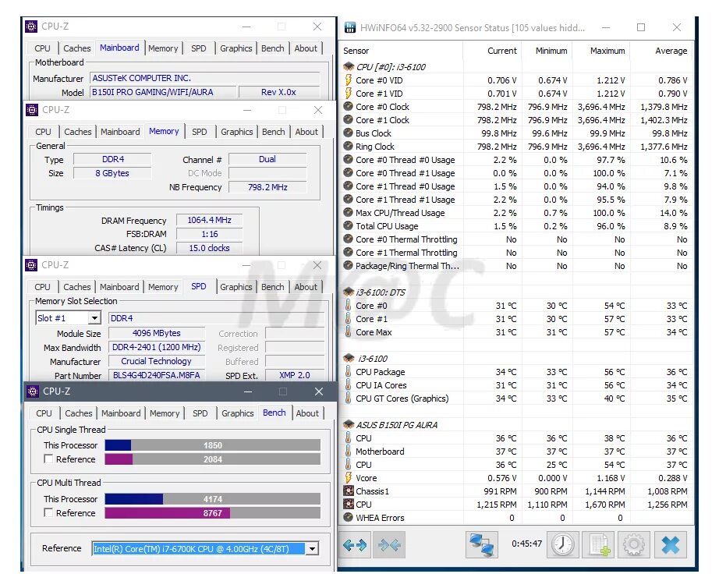Click the thermometer icon beside Core Max
719x588 pixels.
point(348,332)
